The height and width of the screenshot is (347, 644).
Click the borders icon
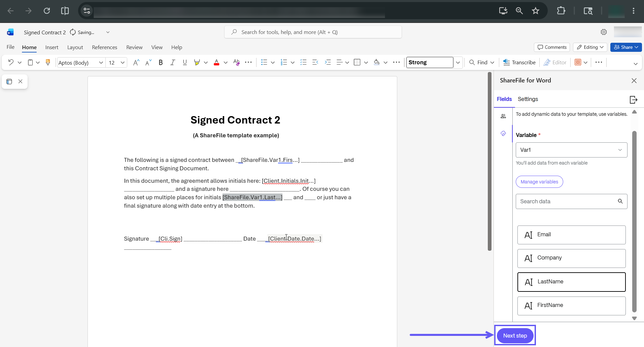(357, 62)
